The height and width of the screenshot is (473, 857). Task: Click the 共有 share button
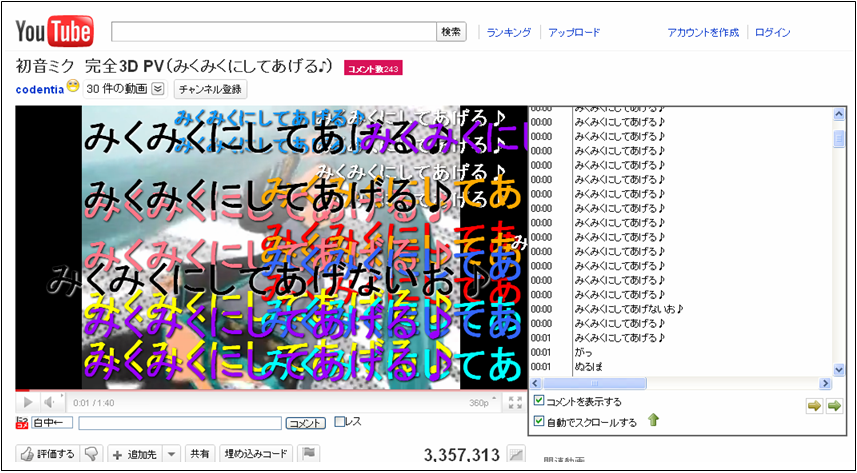200,454
